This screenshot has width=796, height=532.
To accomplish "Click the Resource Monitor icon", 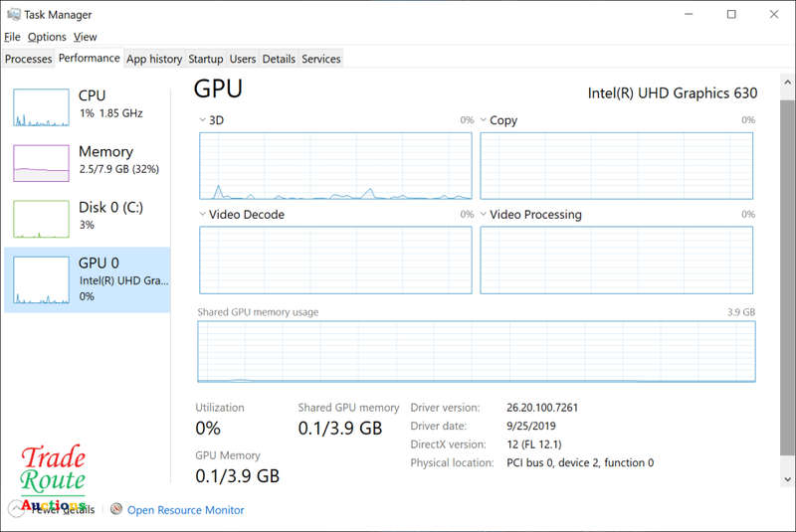I will (x=116, y=510).
